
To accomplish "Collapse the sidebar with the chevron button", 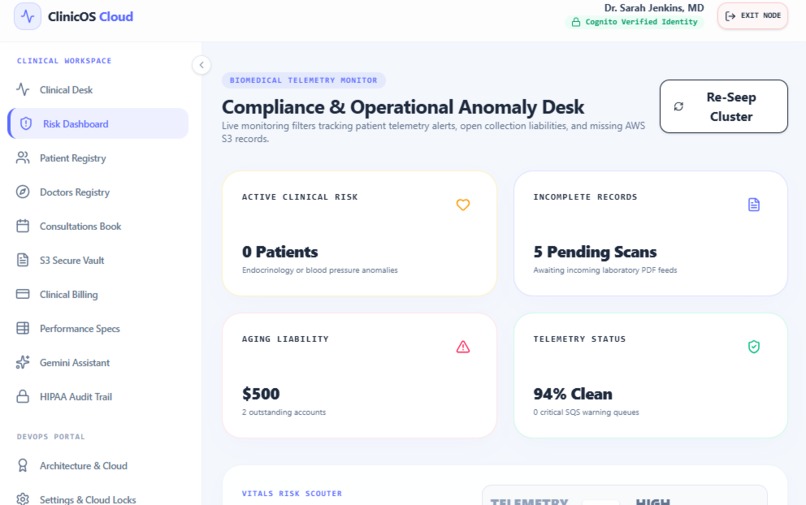I will tap(202, 65).
